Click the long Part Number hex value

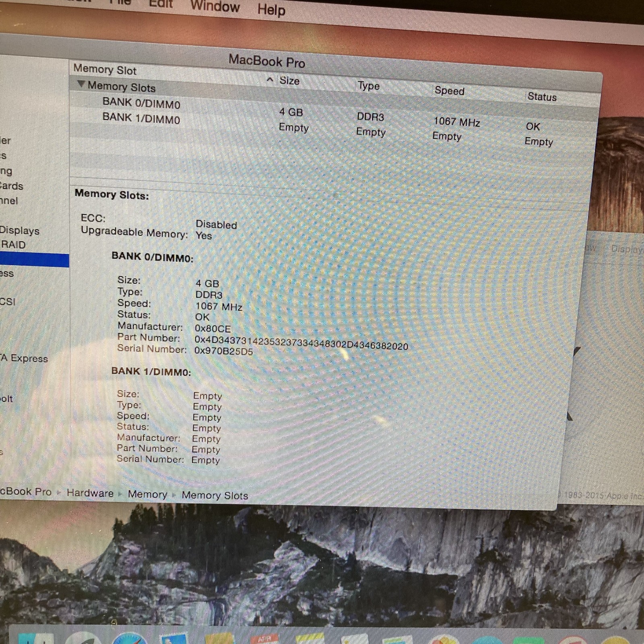(301, 343)
